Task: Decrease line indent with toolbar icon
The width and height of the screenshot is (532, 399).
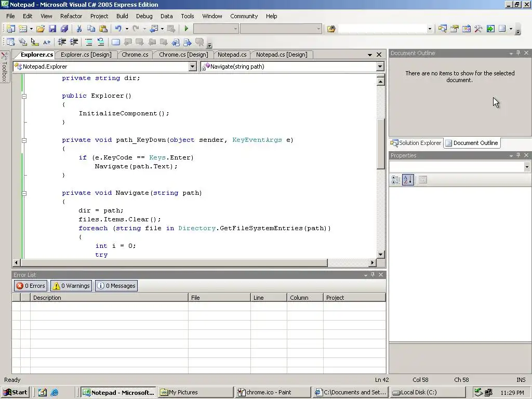Action: [x=62, y=42]
